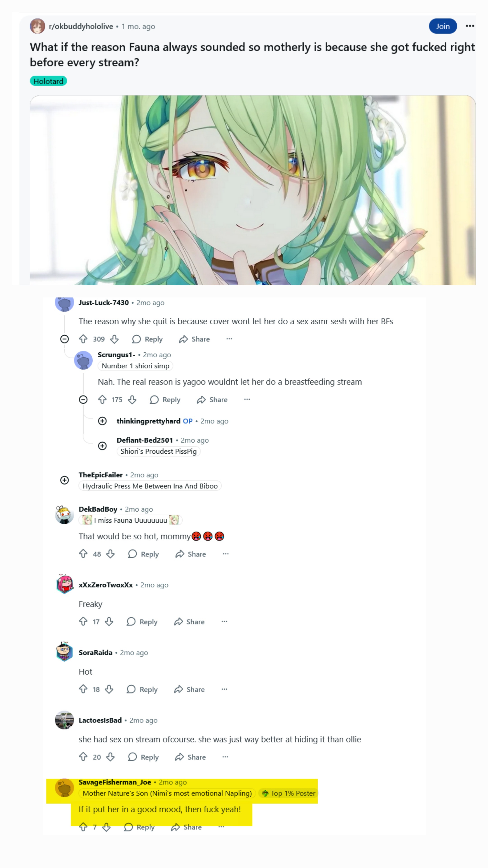The width and height of the screenshot is (488, 868).
Task: Open more options on LactoesIsBad's comment
Action: pyautogui.click(x=225, y=757)
